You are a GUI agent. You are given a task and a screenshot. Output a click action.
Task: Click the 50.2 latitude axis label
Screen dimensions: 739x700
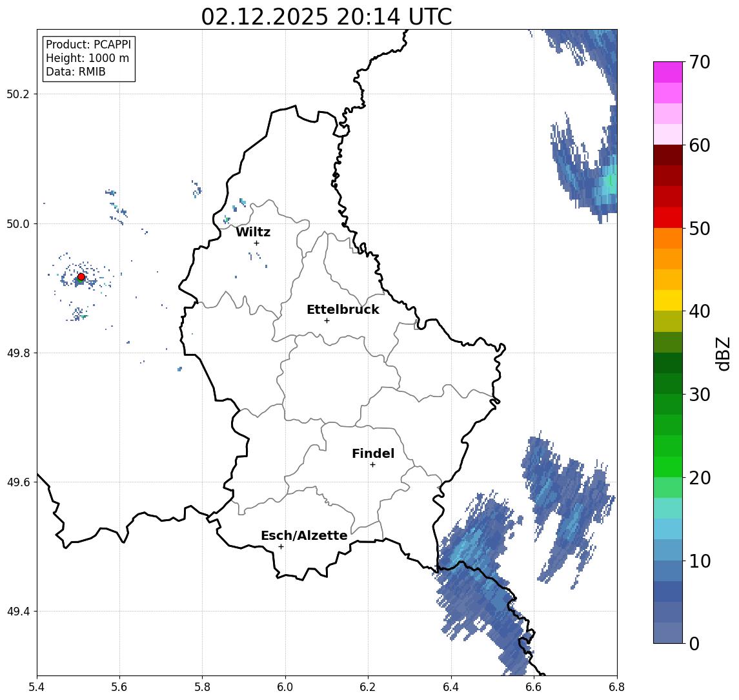[18, 94]
